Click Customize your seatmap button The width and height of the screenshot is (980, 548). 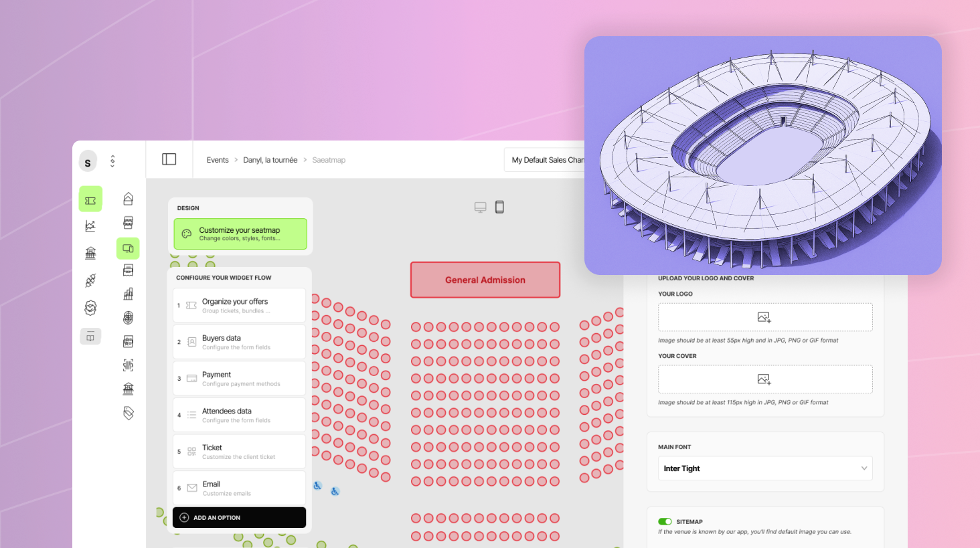point(240,234)
